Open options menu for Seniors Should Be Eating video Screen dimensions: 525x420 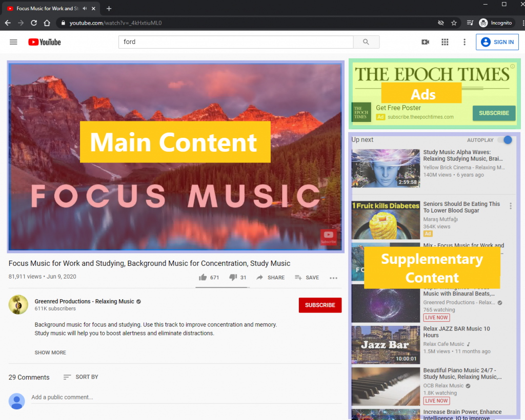(x=510, y=206)
